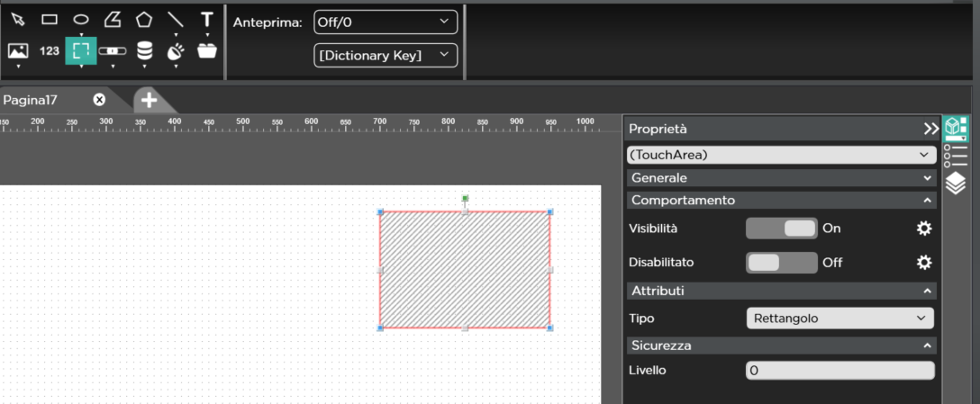Pick the Polygon pentagon tool
980x404 pixels.
pos(144,19)
